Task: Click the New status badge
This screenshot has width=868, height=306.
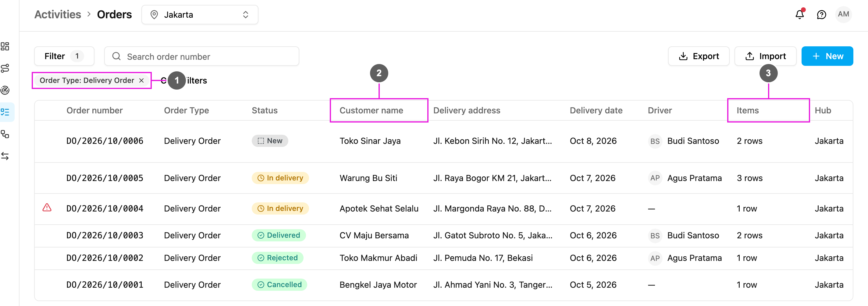Action: pyautogui.click(x=269, y=141)
